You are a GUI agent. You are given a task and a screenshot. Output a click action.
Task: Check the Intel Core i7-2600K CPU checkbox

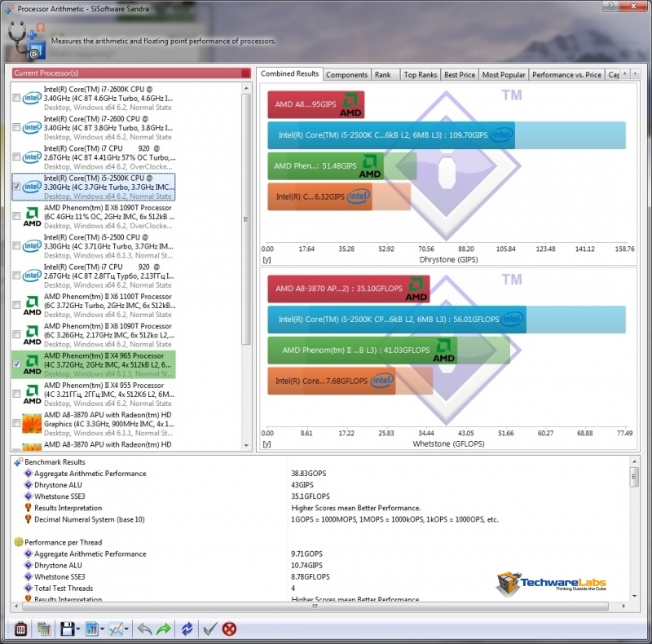click(16, 98)
